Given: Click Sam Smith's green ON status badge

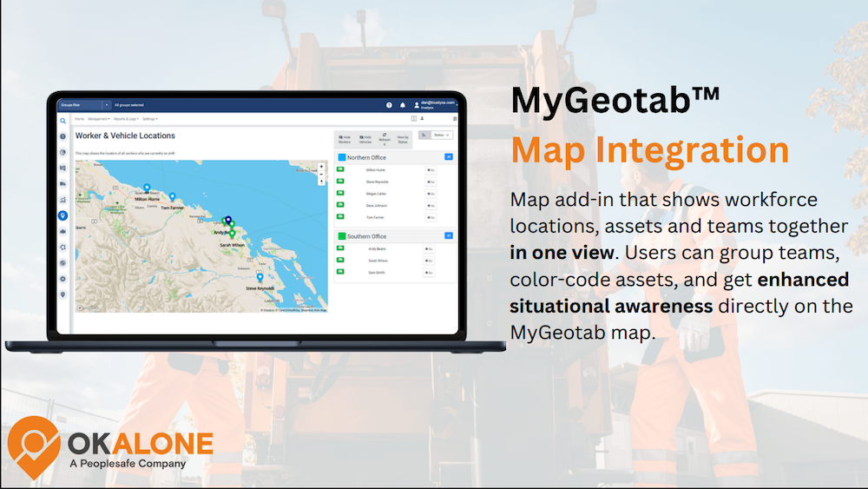Looking at the screenshot, I should point(340,272).
